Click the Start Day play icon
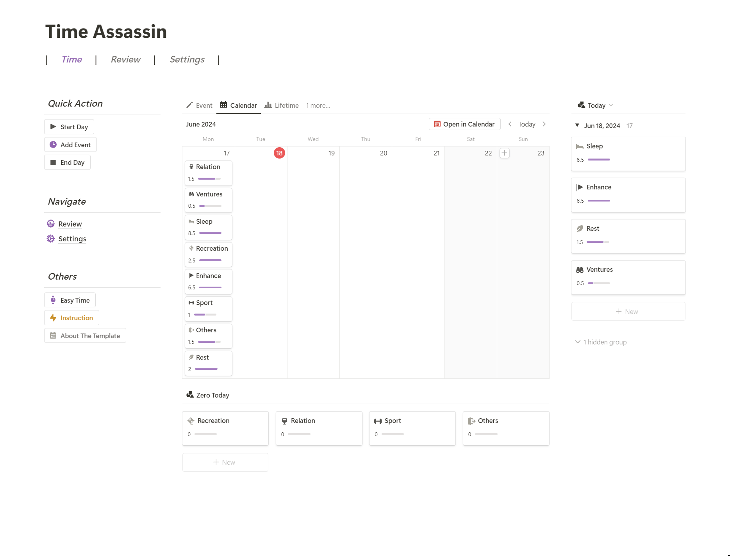This screenshot has width=730, height=560. tap(53, 127)
